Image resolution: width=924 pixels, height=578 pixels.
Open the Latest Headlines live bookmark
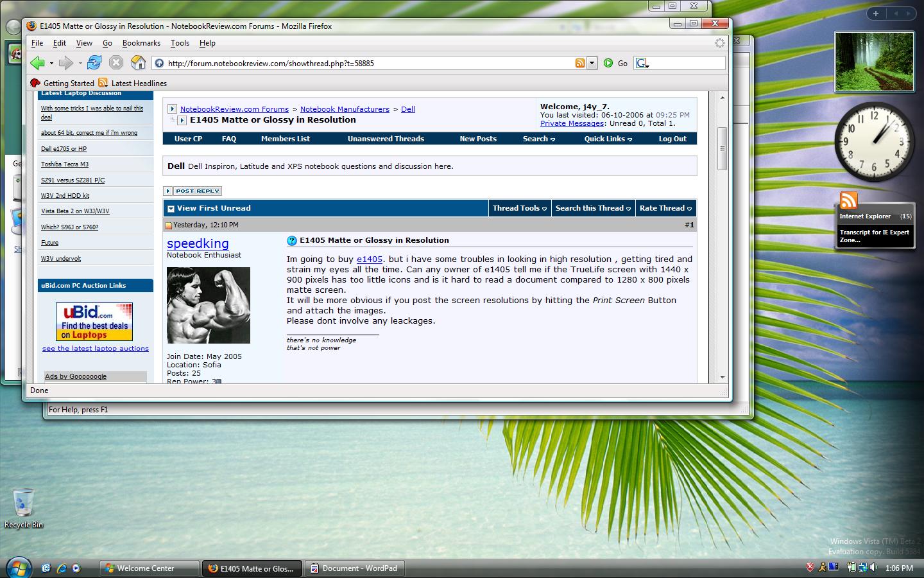(x=133, y=83)
